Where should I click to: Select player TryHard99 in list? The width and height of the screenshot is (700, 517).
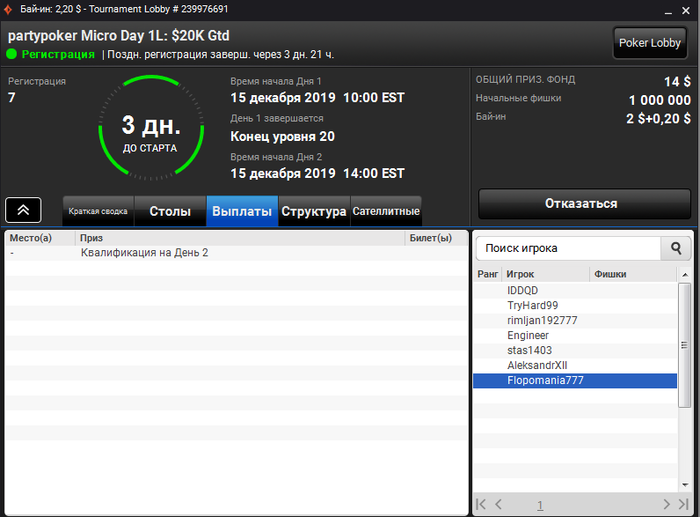coord(575,305)
